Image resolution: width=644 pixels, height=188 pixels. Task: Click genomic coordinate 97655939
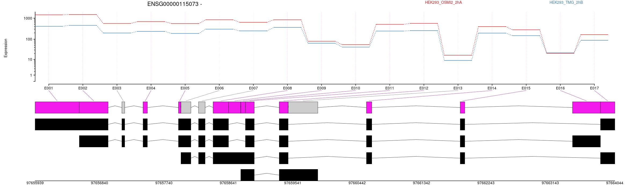(x=35, y=183)
